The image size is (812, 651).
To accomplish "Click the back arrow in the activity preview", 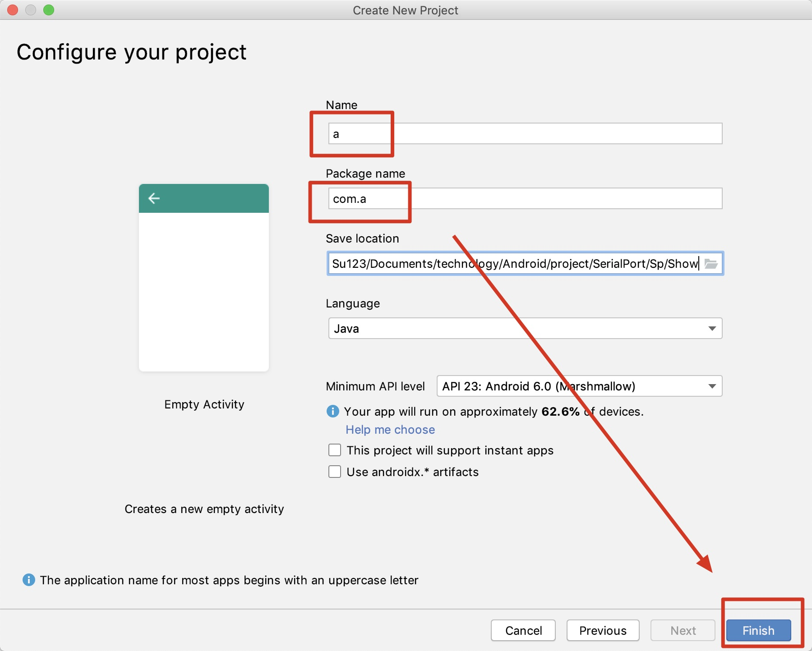I will click(154, 198).
